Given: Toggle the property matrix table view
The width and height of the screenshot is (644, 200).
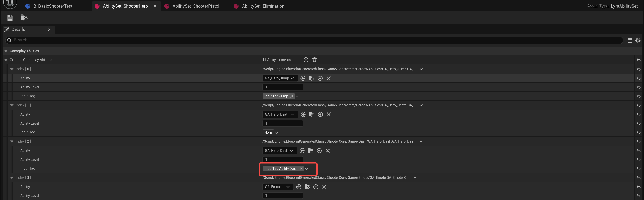Looking at the screenshot, I should [630, 40].
